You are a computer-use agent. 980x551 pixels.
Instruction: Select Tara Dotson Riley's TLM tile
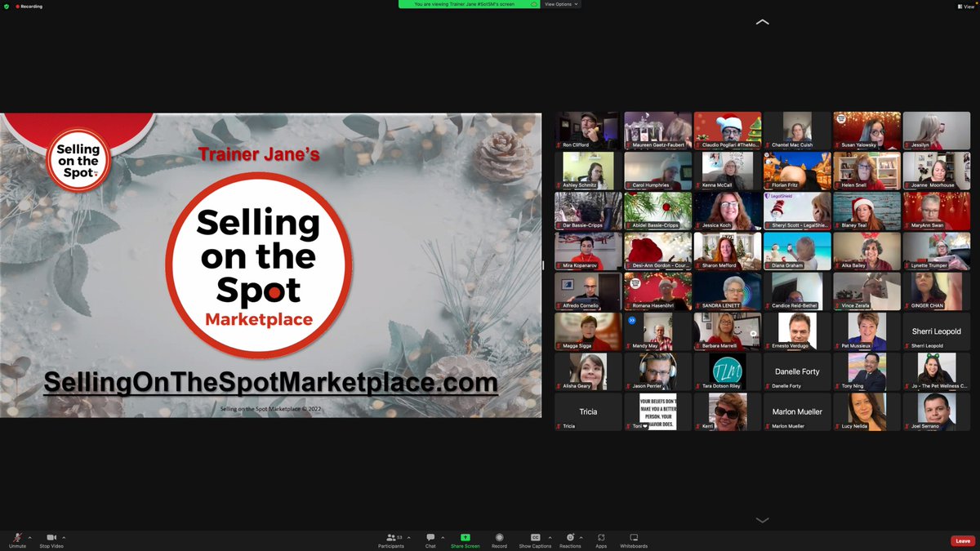(728, 371)
